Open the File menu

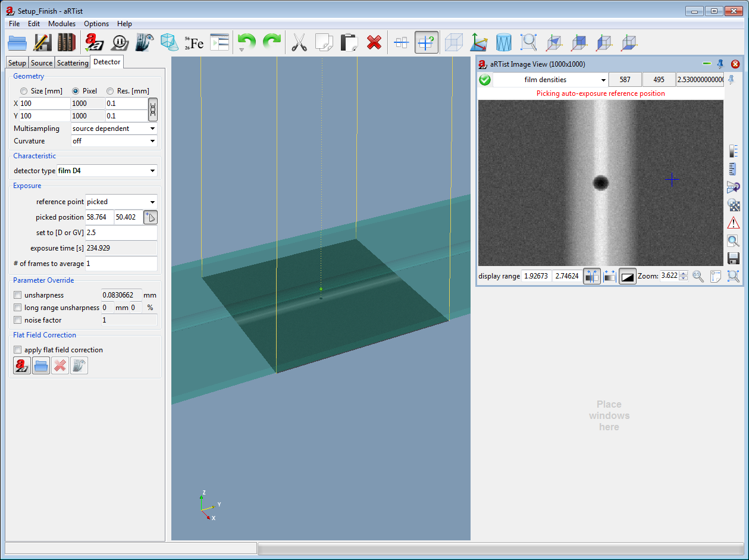pyautogui.click(x=14, y=24)
